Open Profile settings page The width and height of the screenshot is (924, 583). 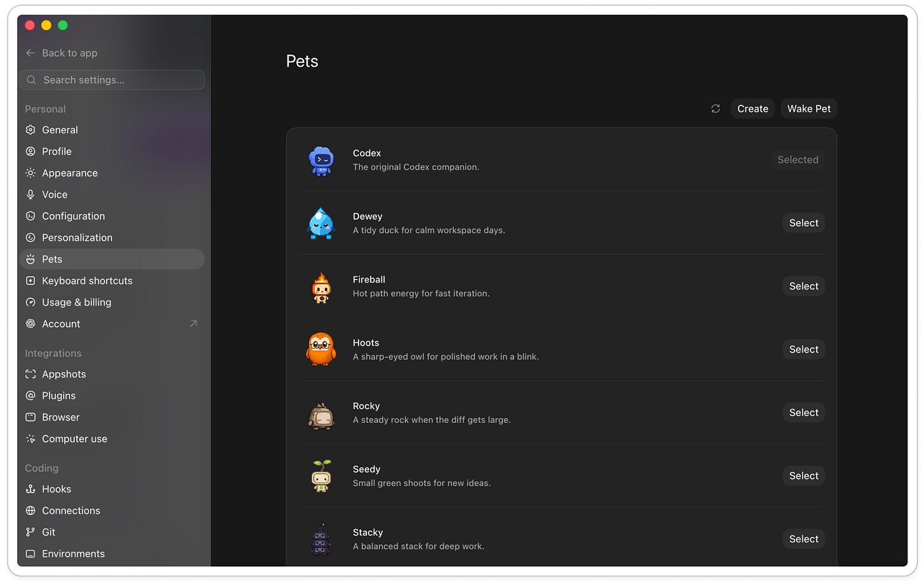(112, 151)
